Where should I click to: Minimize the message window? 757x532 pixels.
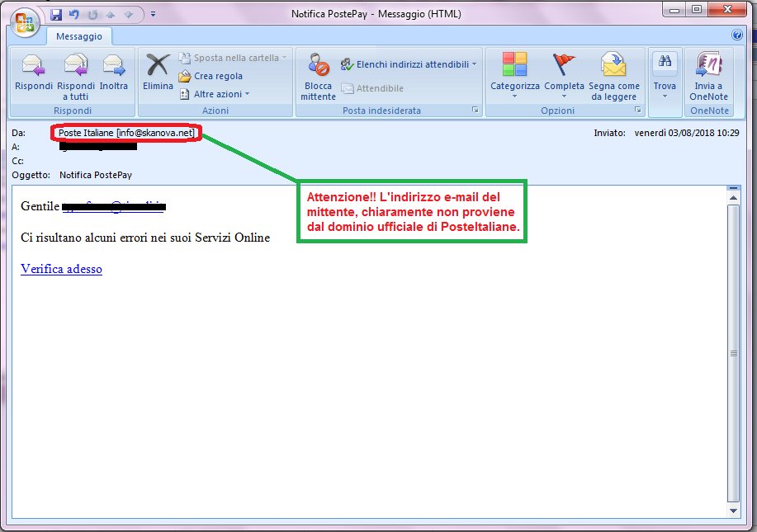(675, 10)
